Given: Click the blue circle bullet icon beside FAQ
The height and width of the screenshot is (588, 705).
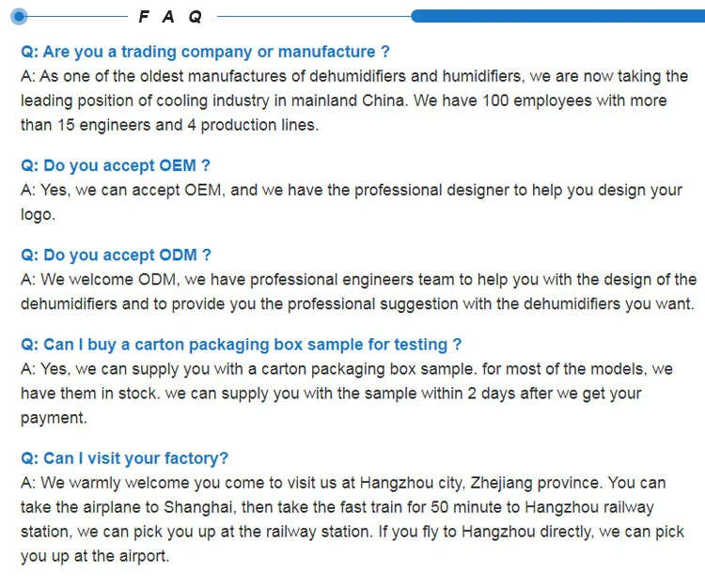Looking at the screenshot, I should point(21,16).
